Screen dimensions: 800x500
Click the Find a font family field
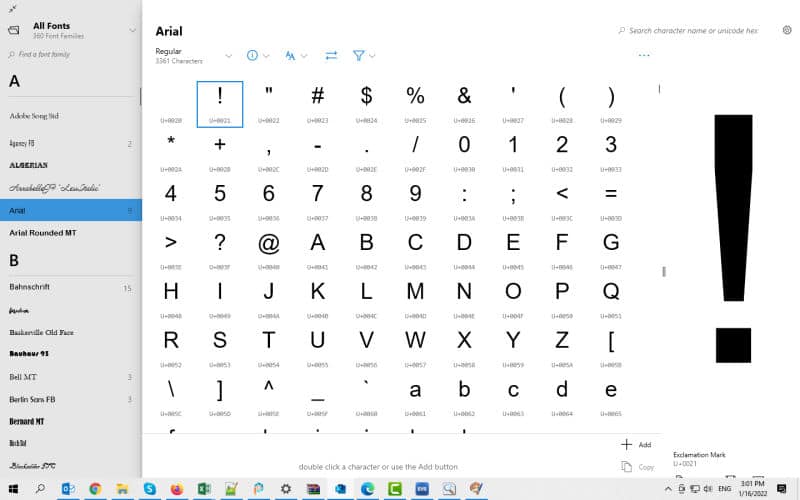[71, 54]
